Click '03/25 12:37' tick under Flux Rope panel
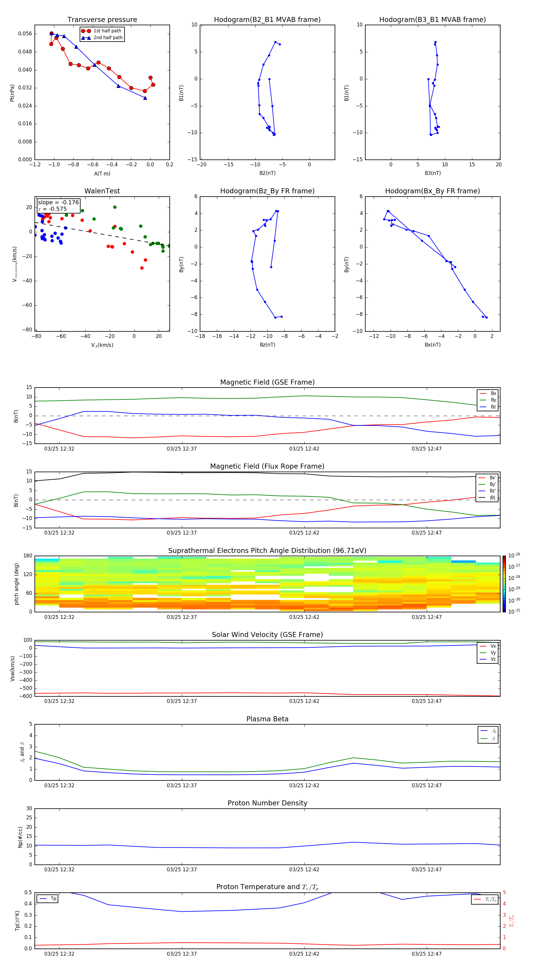 click(x=182, y=533)
